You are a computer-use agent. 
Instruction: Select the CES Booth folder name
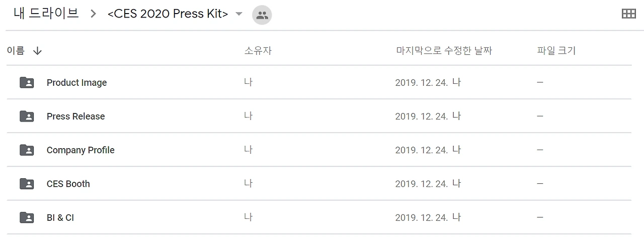[x=68, y=183]
